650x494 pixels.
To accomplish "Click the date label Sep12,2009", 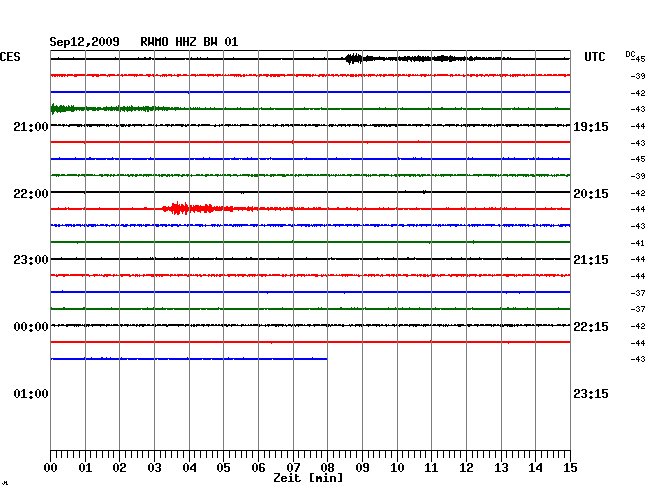I will point(84,42).
